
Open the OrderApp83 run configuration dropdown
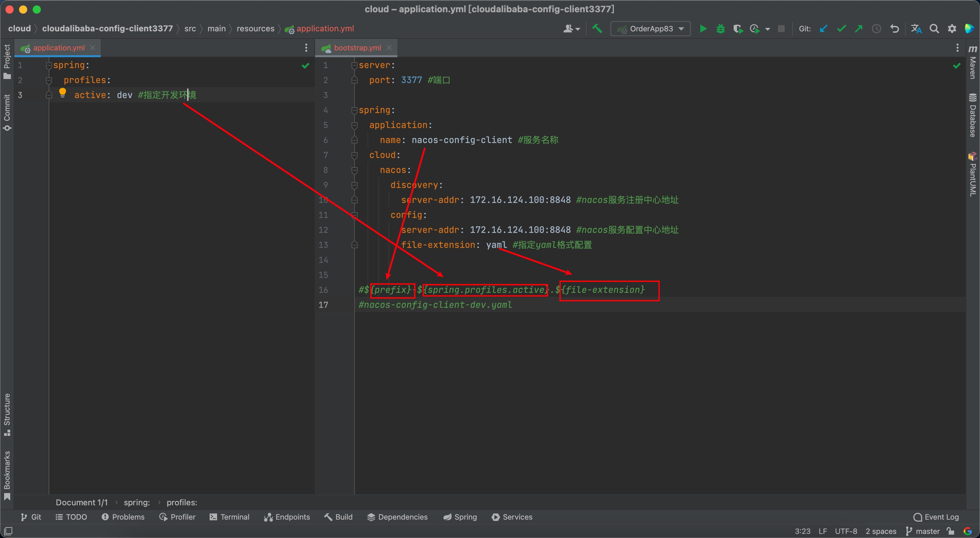pyautogui.click(x=651, y=29)
